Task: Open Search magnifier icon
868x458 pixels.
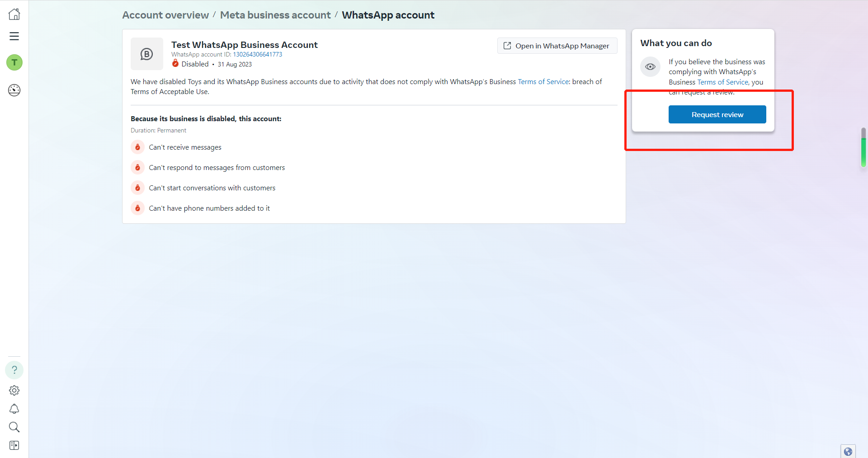Action: 14,427
